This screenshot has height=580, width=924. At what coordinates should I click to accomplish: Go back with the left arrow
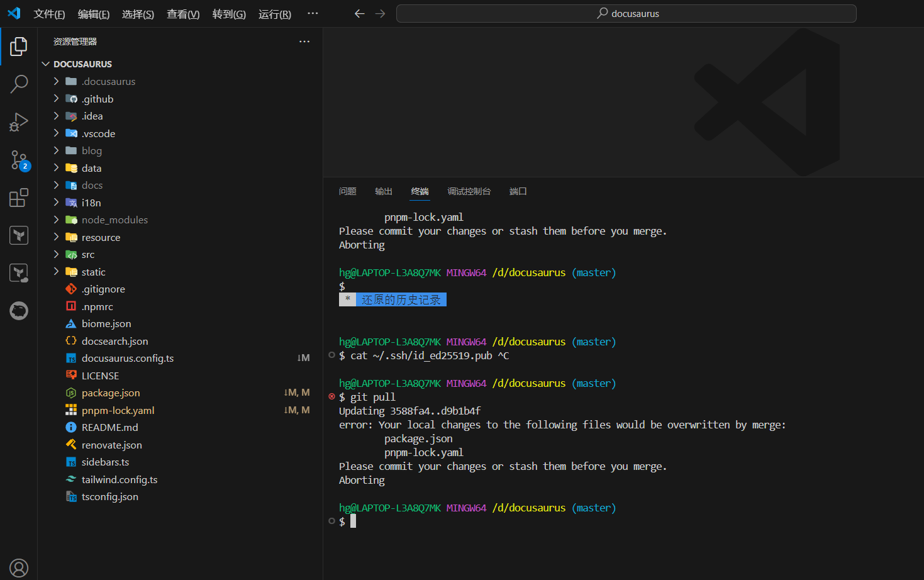pyautogui.click(x=359, y=13)
